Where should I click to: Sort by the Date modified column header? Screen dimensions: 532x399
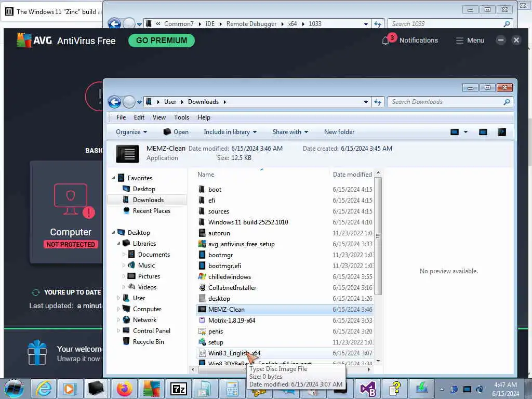pos(352,175)
